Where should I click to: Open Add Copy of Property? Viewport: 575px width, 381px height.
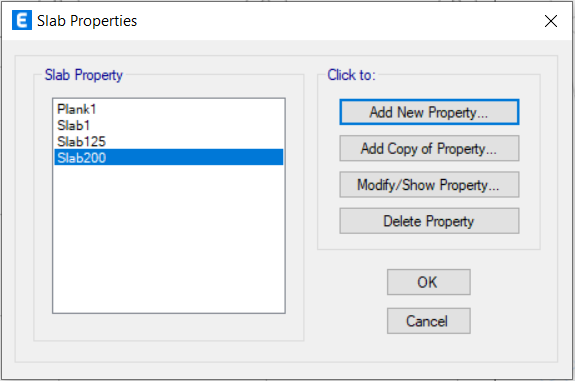pos(429,149)
